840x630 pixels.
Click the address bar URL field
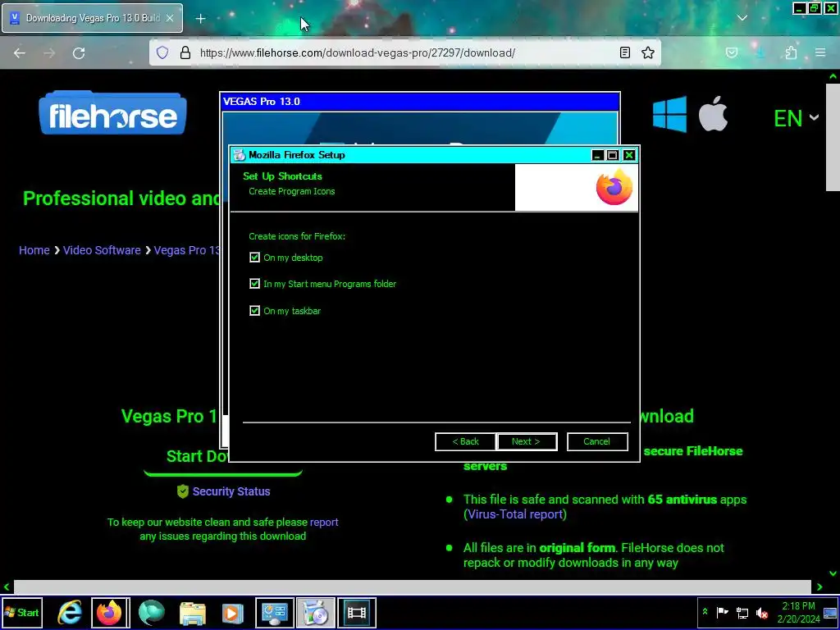click(405, 52)
